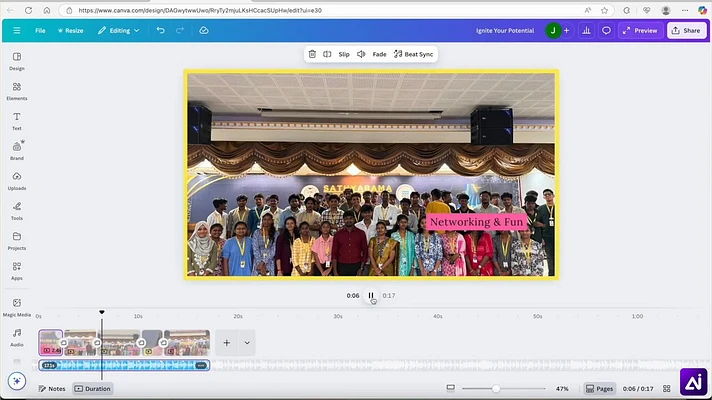712x400 pixels.
Task: Open the Projects side panel
Action: (x=17, y=241)
